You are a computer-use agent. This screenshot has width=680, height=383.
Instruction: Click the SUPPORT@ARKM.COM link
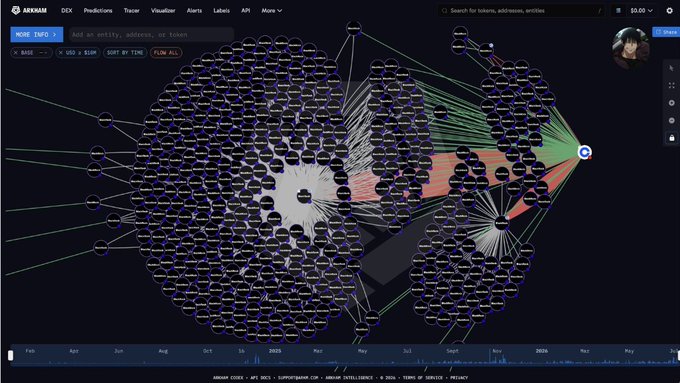[x=298, y=378]
